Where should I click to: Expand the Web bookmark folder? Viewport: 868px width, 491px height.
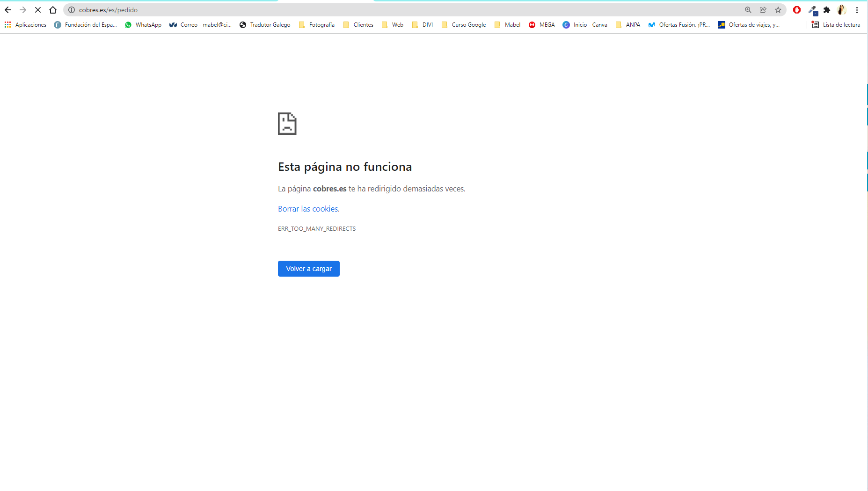point(393,25)
